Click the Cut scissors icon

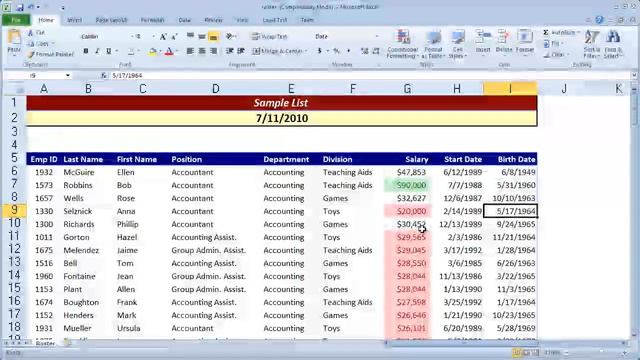click(30, 33)
